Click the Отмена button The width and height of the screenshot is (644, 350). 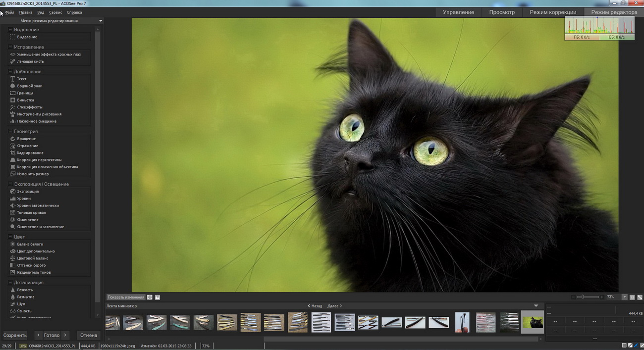point(89,335)
